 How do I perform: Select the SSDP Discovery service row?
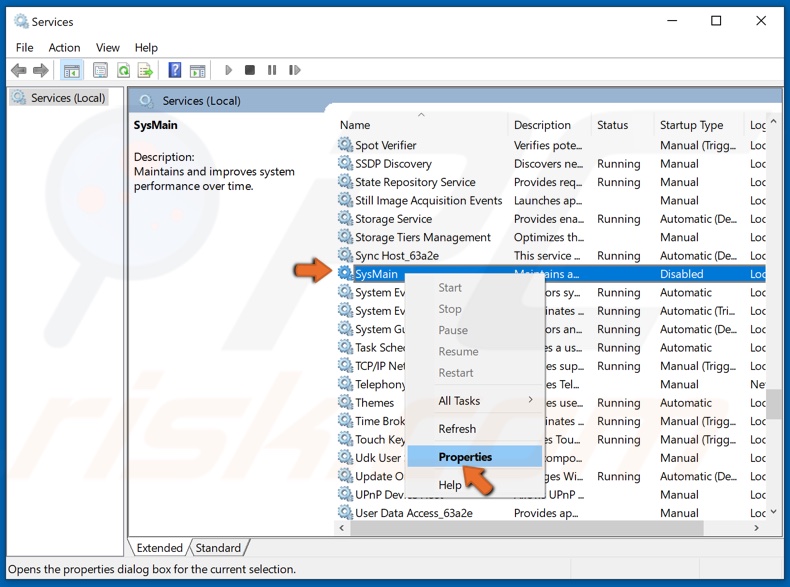(x=552, y=163)
